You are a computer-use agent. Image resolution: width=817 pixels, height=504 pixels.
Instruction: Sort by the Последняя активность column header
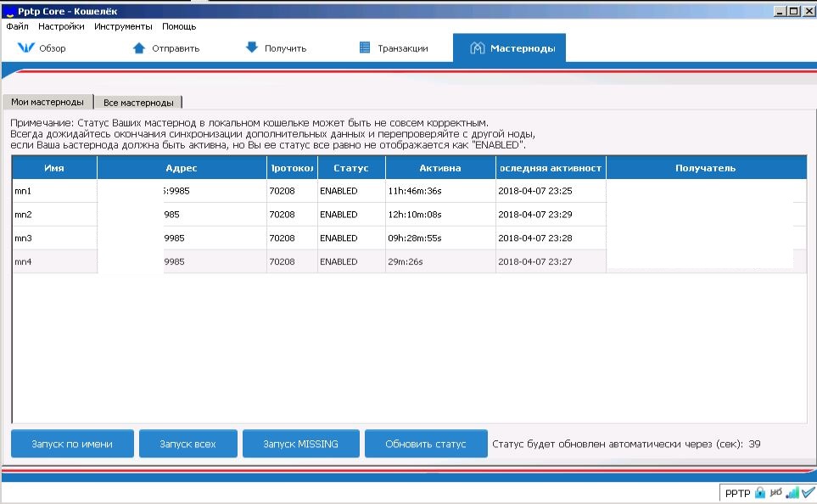(551, 168)
